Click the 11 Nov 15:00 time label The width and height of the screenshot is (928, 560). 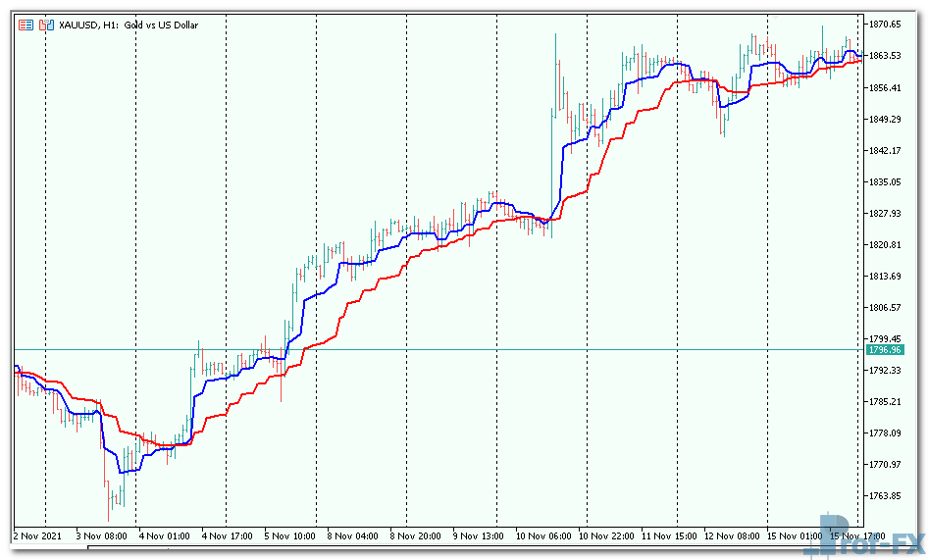click(668, 535)
